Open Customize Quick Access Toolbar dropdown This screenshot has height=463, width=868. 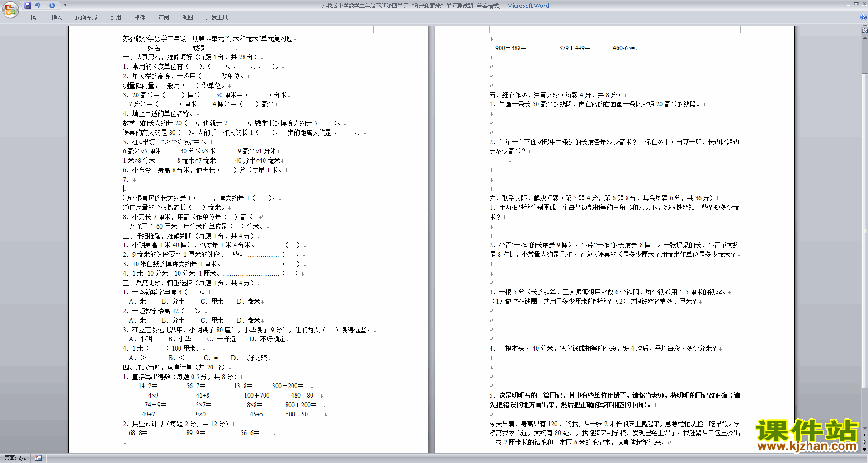click(65, 5)
